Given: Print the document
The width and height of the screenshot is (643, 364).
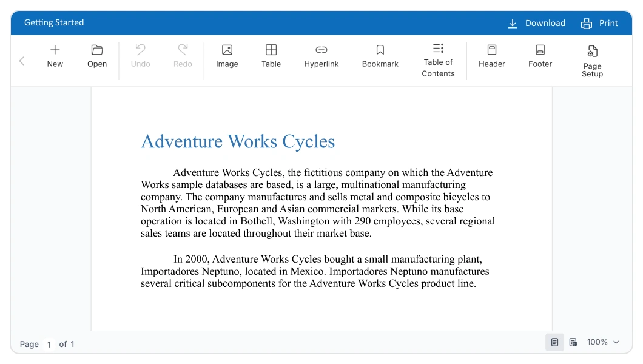Looking at the screenshot, I should (599, 23).
